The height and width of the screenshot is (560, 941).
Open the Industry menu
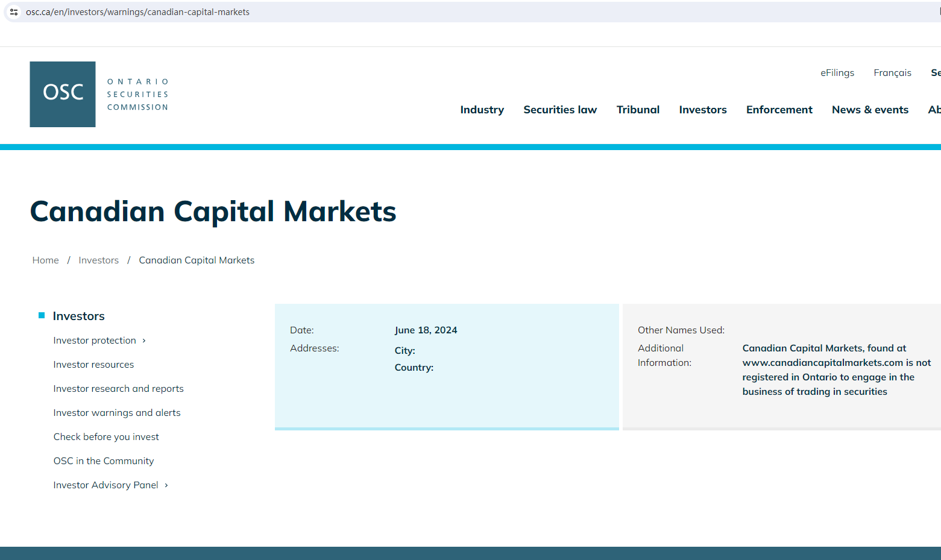pyautogui.click(x=482, y=110)
